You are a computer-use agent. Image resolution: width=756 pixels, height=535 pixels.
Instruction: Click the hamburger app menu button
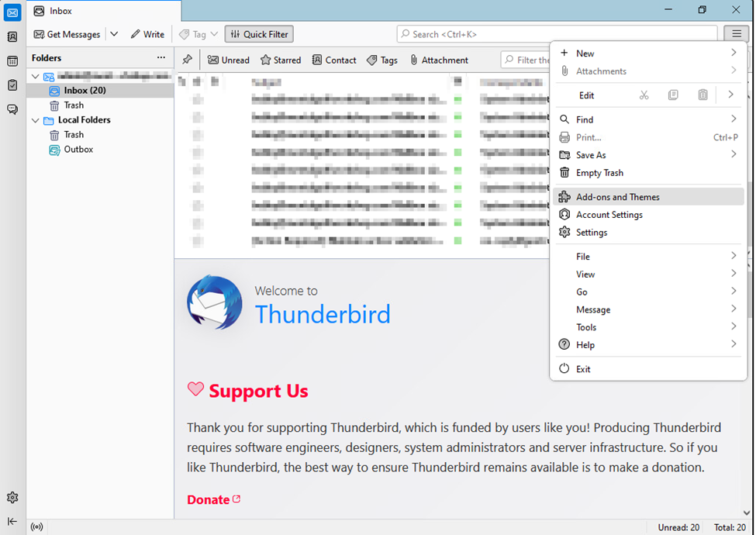[x=737, y=34]
